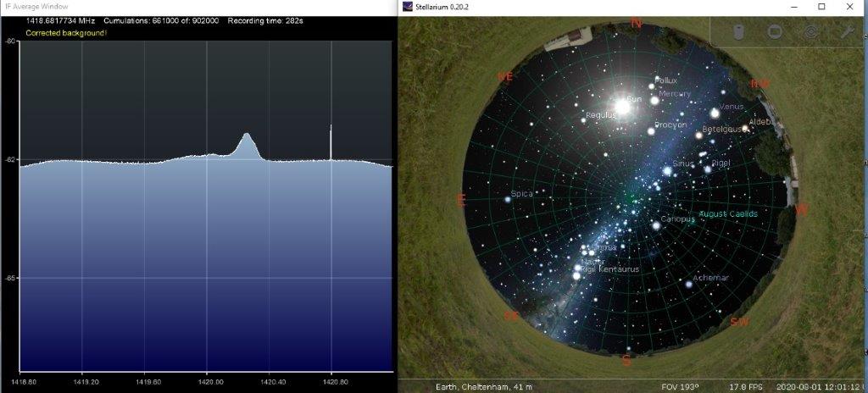
Task: Toggle the image sensor frame icon
Action: [x=774, y=31]
